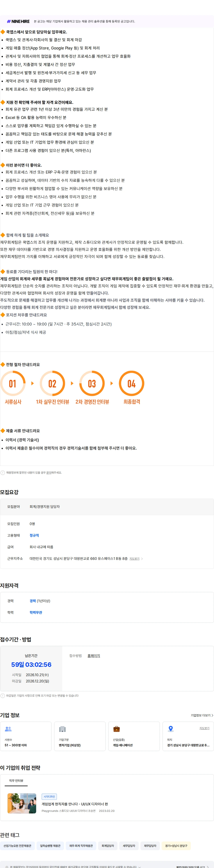This screenshot has height=868, width=214.
Task: Click the chevron after the address 지도보기
Action: click(142, 558)
